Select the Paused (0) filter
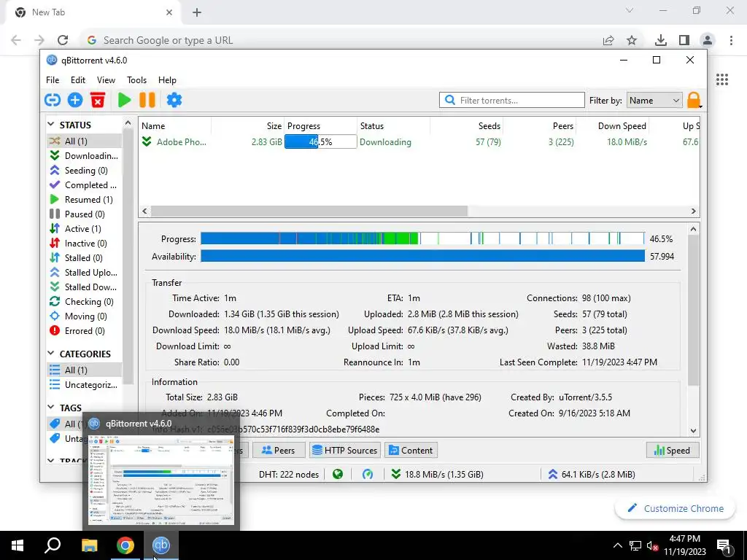 click(85, 214)
